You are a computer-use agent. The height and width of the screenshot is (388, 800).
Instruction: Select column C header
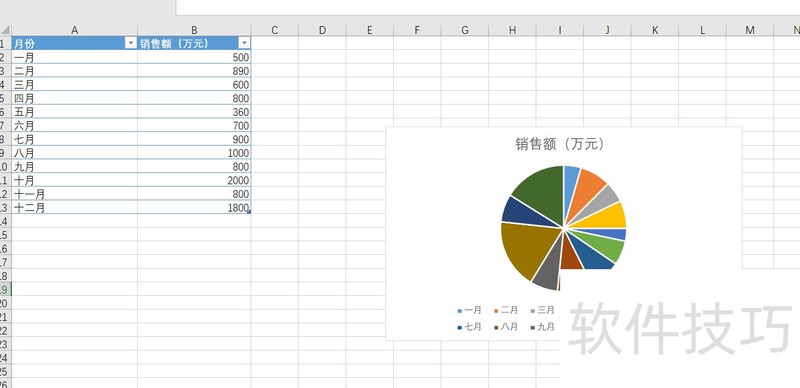pyautogui.click(x=274, y=30)
